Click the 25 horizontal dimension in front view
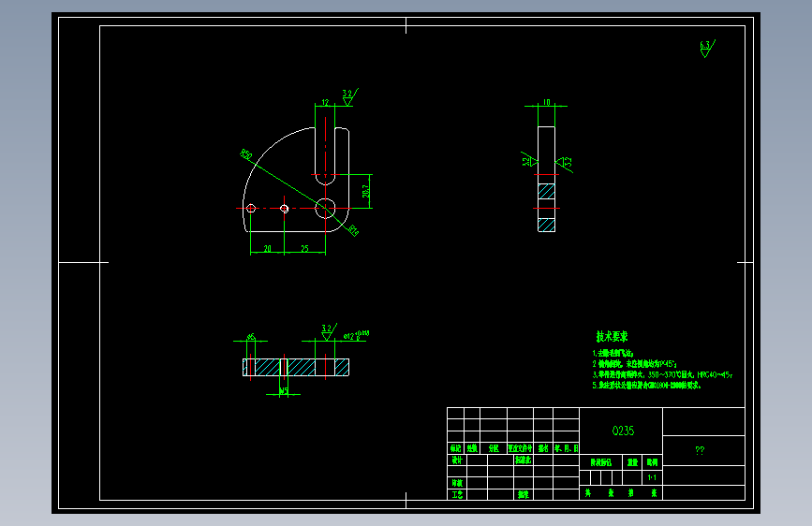812x526 pixels. coord(304,249)
